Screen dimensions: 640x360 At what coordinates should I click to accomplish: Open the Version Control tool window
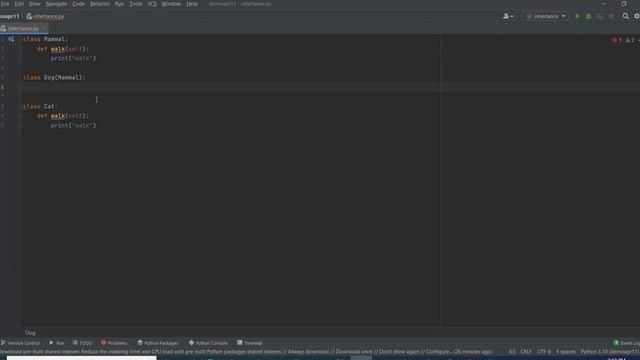20,343
